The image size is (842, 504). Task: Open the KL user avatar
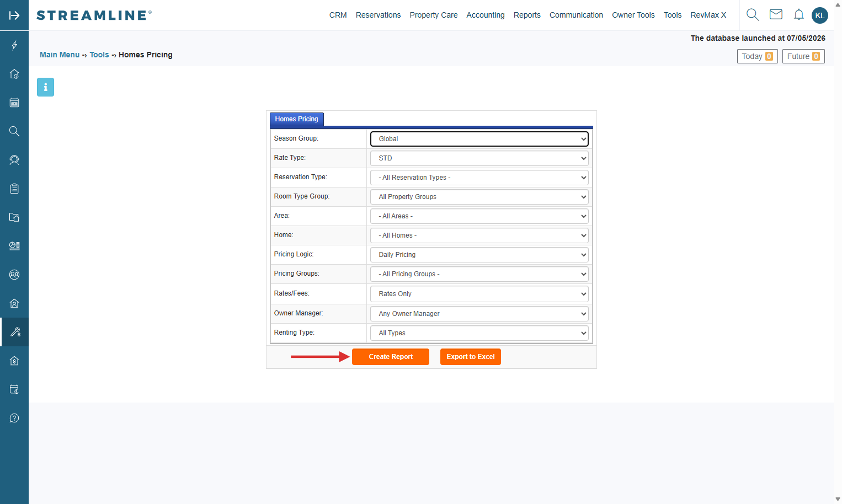pyautogui.click(x=820, y=15)
